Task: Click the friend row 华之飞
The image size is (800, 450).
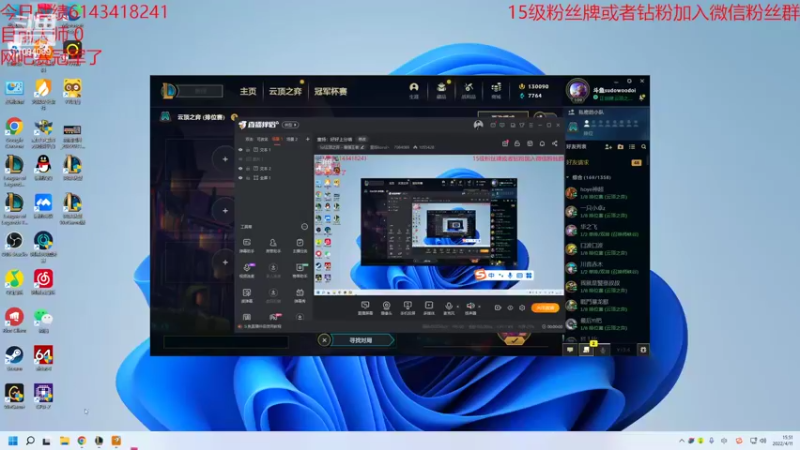Action: pyautogui.click(x=604, y=230)
